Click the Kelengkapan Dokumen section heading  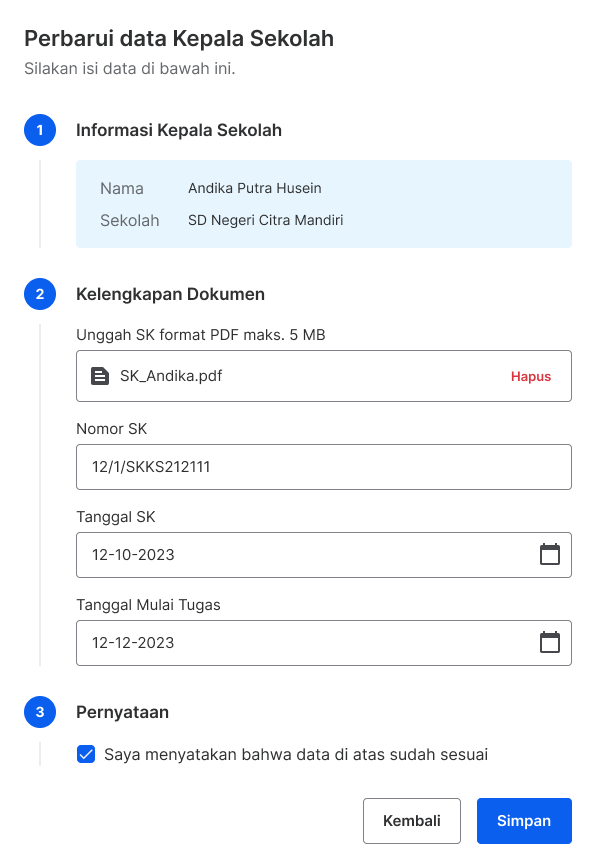170,294
